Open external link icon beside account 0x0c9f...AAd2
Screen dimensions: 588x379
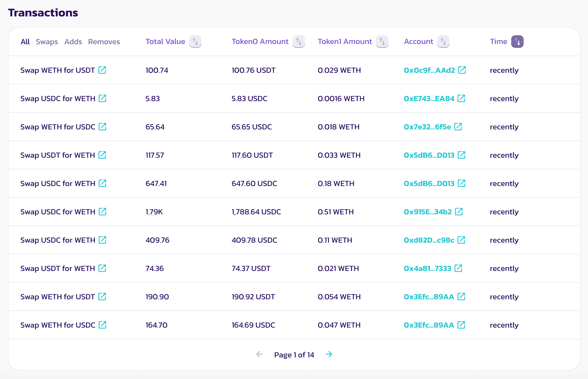pyautogui.click(x=462, y=70)
